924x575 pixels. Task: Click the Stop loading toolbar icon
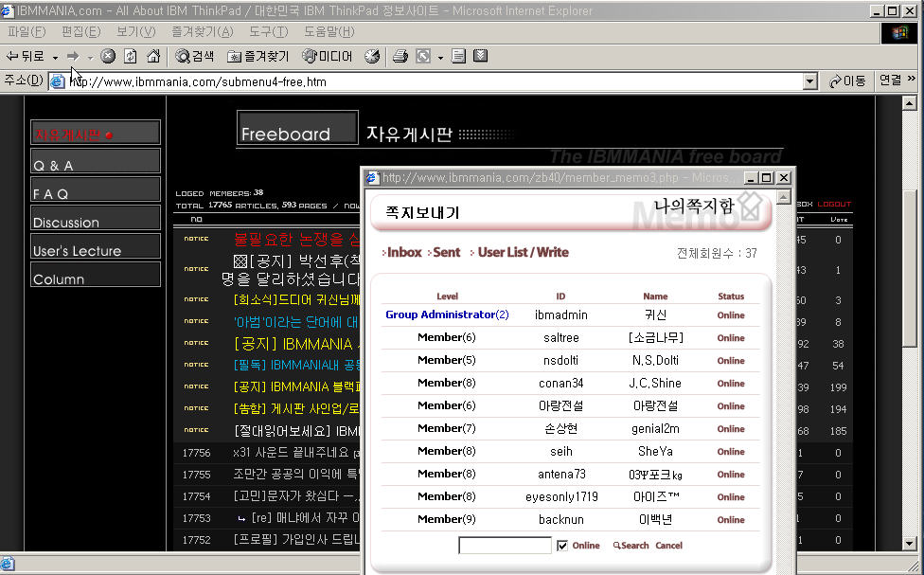(x=108, y=57)
